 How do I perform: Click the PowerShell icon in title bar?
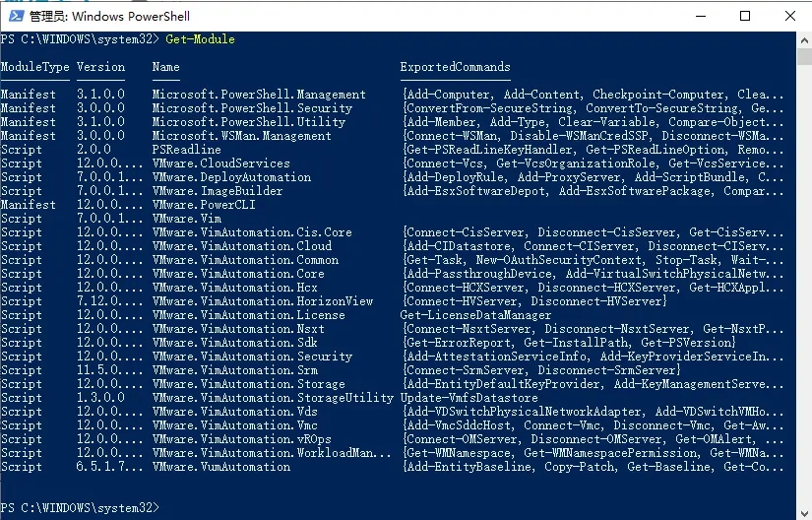(16, 16)
